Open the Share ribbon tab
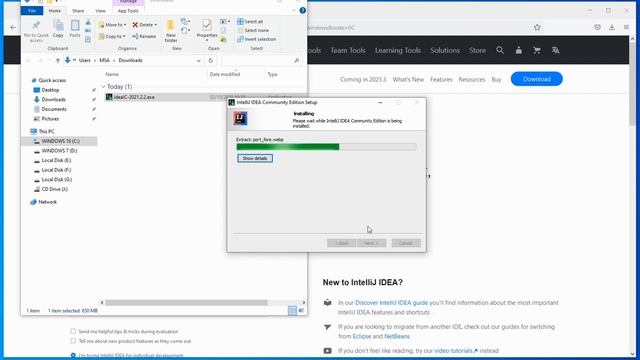640x360 pixels. coord(78,11)
